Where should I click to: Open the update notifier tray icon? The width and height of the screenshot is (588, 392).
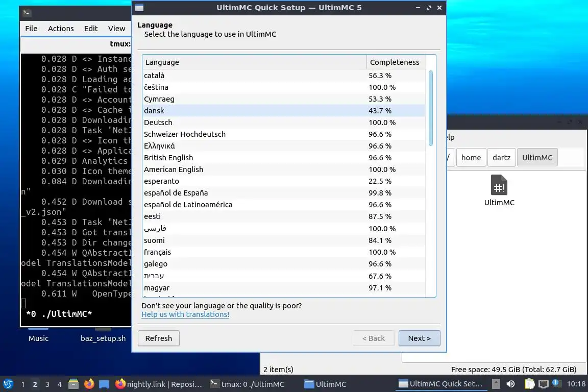pyautogui.click(x=556, y=383)
